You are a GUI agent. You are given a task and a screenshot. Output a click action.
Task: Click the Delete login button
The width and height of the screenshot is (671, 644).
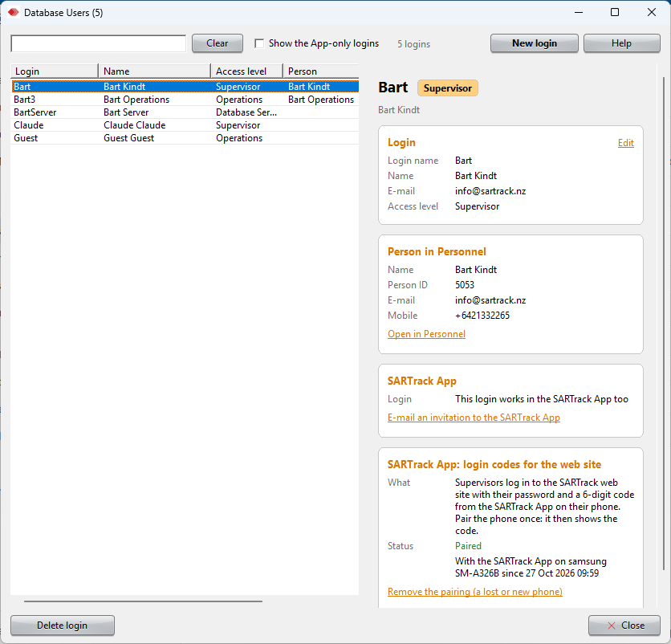pyautogui.click(x=63, y=626)
